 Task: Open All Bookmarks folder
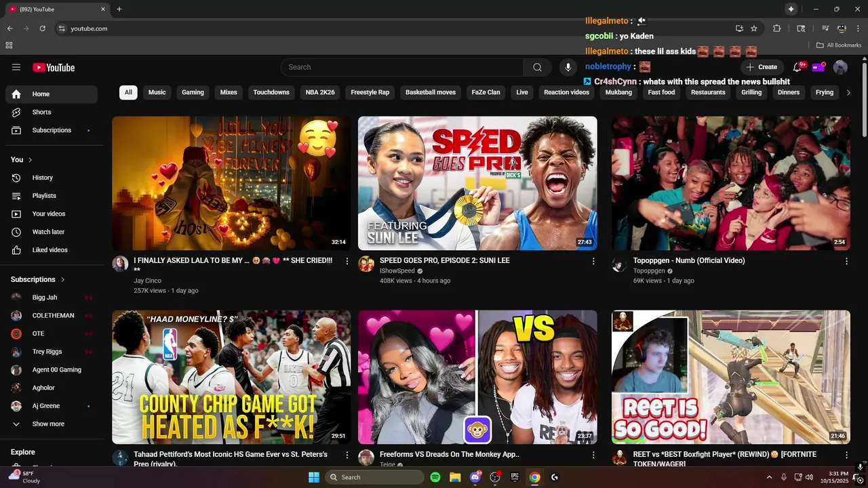tap(839, 45)
